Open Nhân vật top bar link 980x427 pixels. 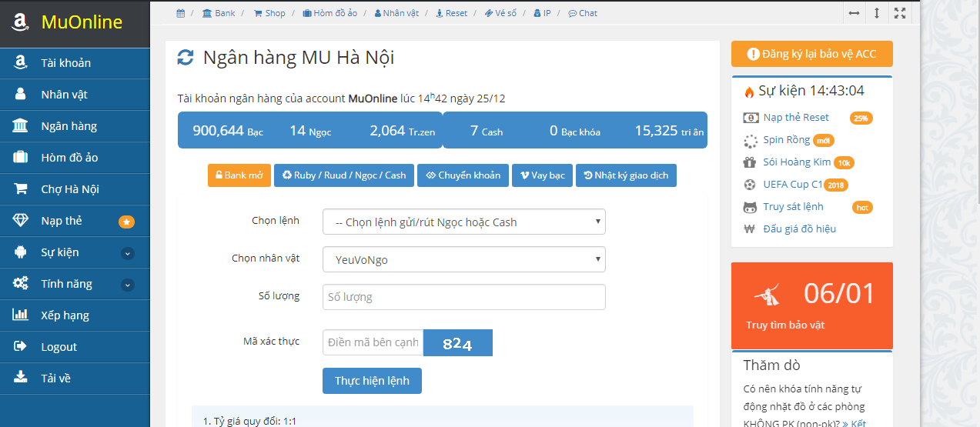click(x=396, y=13)
